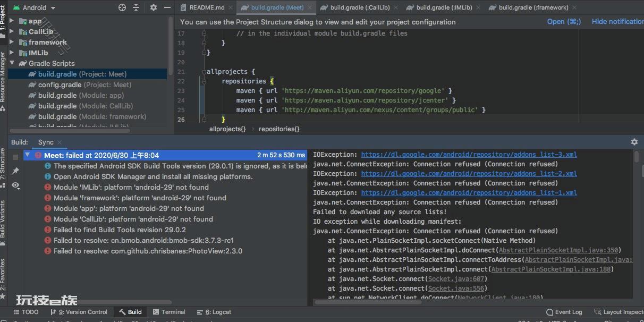Collapse the Meet: failed build node
Image resolution: width=644 pixels, height=322 pixels.
(x=28, y=155)
